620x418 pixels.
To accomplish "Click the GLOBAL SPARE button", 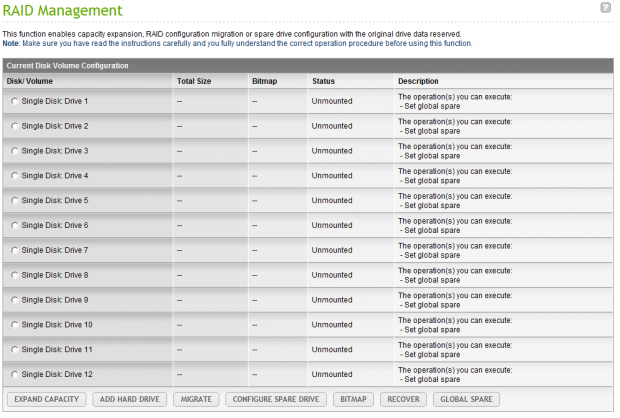I will click(x=467, y=399).
